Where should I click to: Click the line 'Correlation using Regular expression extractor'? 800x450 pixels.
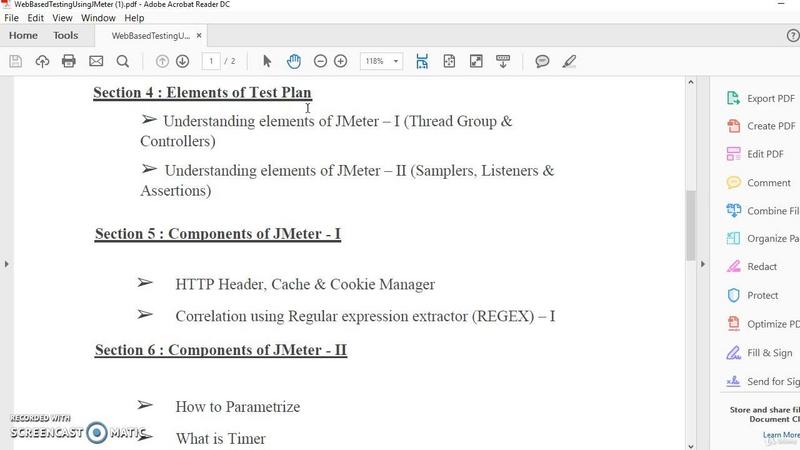click(365, 316)
